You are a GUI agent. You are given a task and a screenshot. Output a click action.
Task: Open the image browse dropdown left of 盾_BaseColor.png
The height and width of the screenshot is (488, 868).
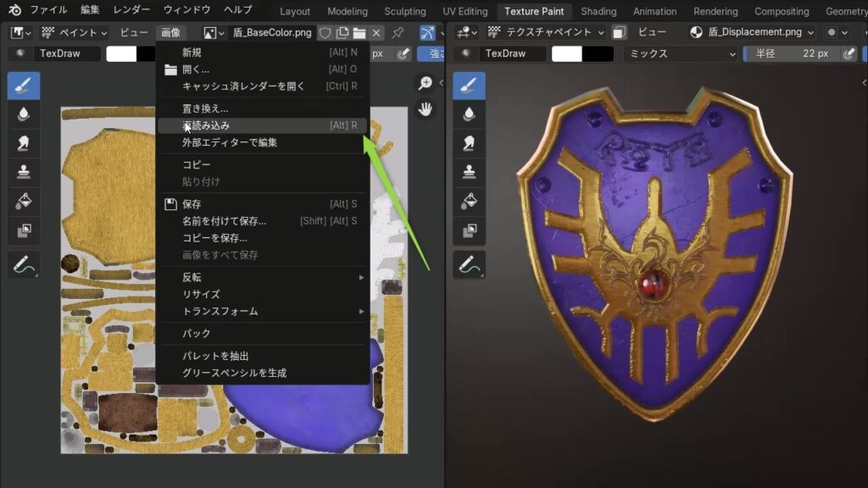coord(213,33)
